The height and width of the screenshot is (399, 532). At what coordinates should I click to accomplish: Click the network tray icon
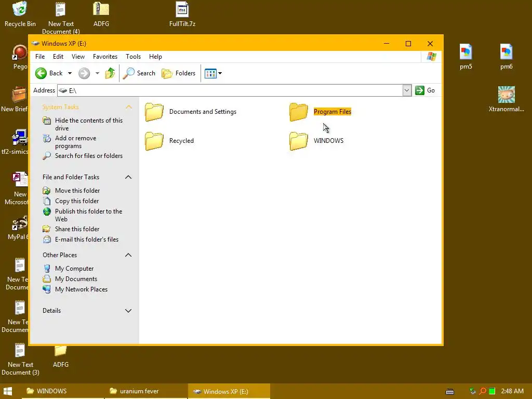[x=473, y=391]
